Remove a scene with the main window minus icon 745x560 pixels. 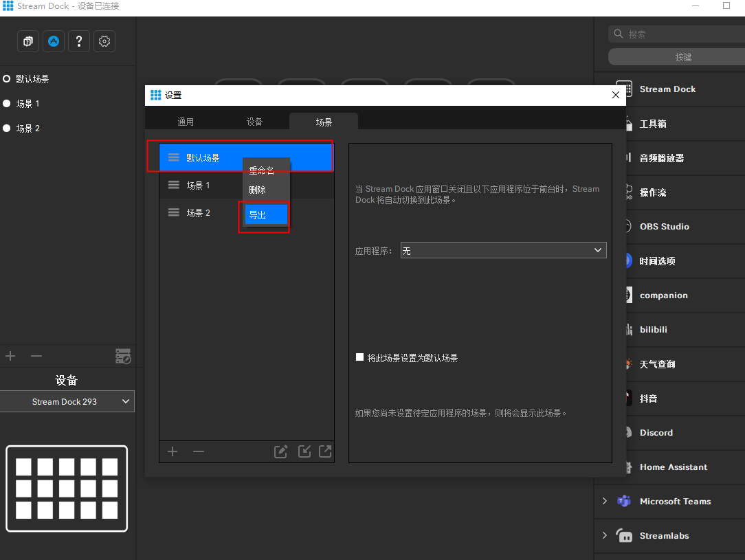pos(36,356)
